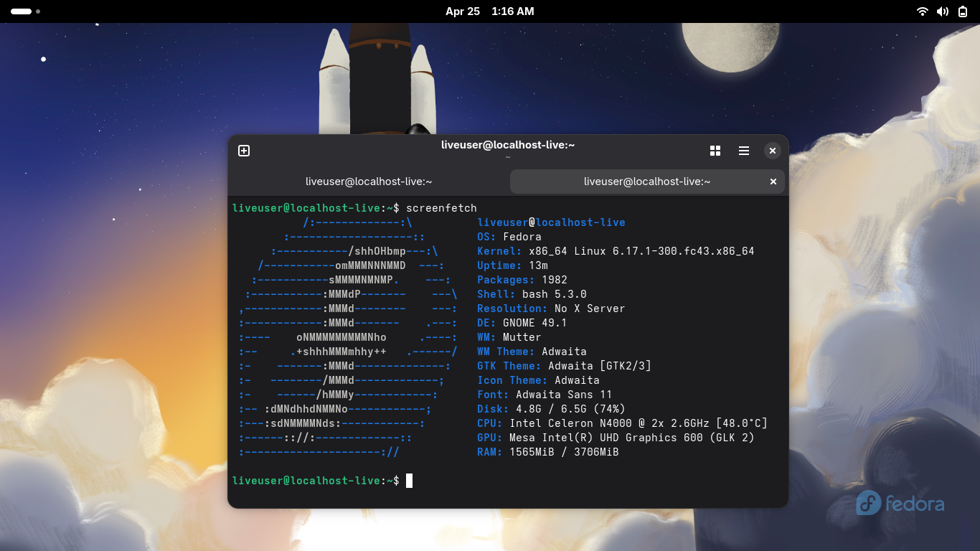The width and height of the screenshot is (980, 551).
Task: Click the terminal window title text
Action: 508,145
